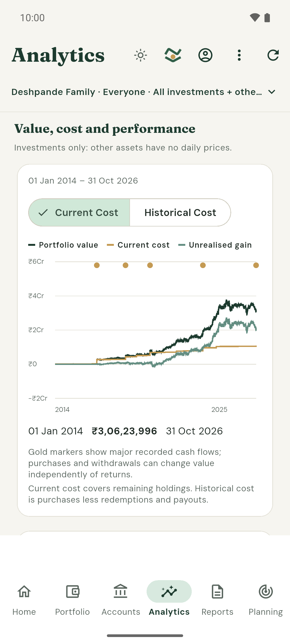The width and height of the screenshot is (290, 644).
Task: Go to the Home tab
Action: click(24, 601)
